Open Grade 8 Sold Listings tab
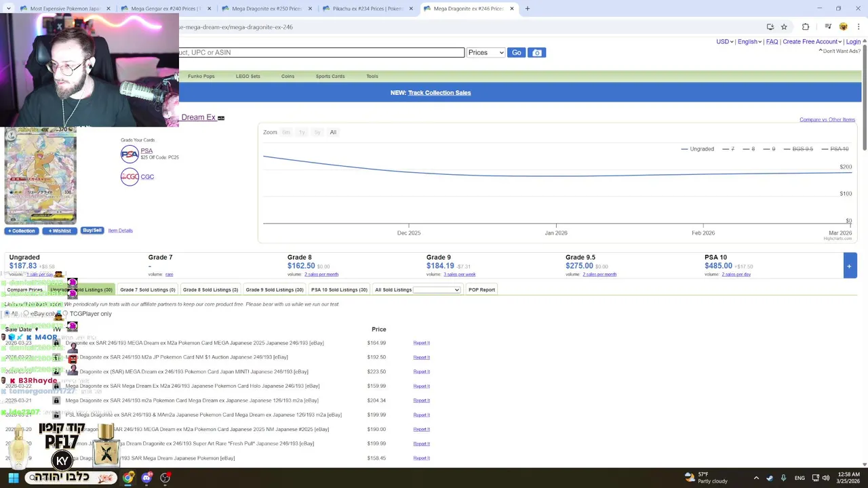The width and height of the screenshot is (868, 488). pyautogui.click(x=210, y=290)
